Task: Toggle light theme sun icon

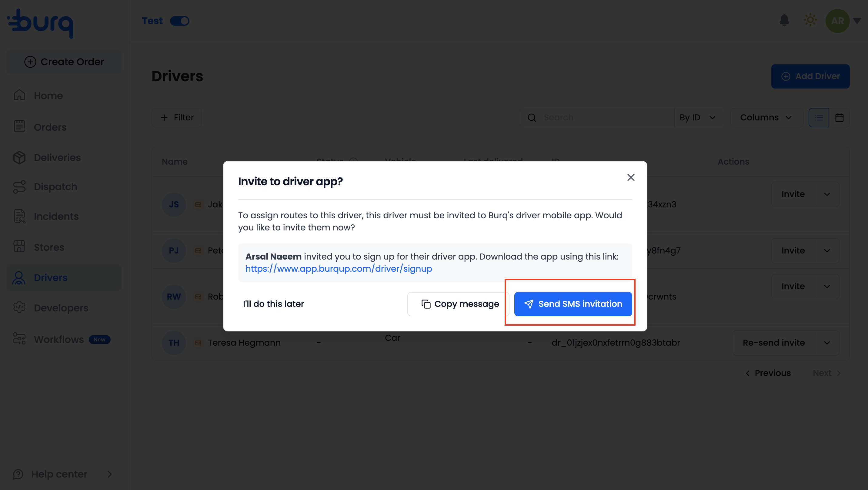Action: pos(810,20)
